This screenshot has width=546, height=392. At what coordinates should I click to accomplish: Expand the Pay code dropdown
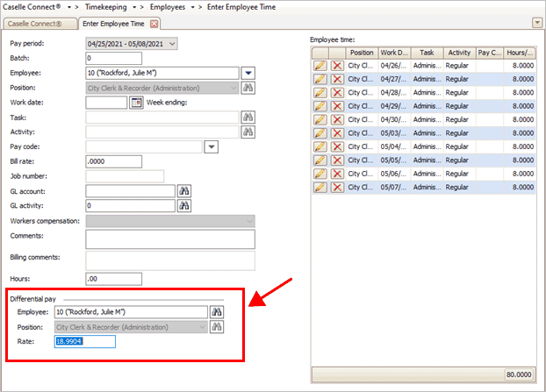coord(211,147)
